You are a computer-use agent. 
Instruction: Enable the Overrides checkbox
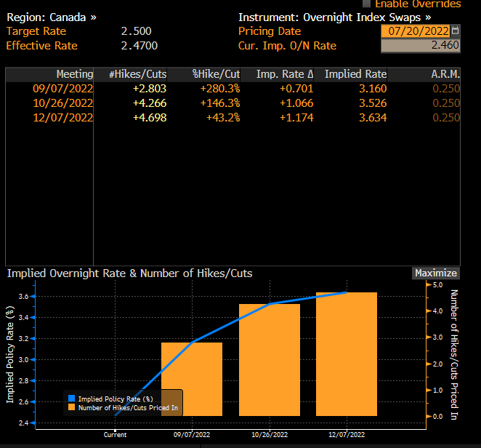point(366,4)
